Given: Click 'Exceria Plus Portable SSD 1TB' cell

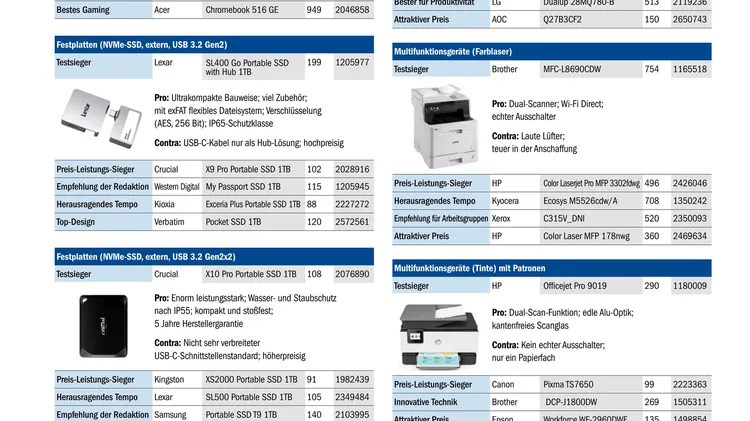Looking at the screenshot, I should click(253, 204).
